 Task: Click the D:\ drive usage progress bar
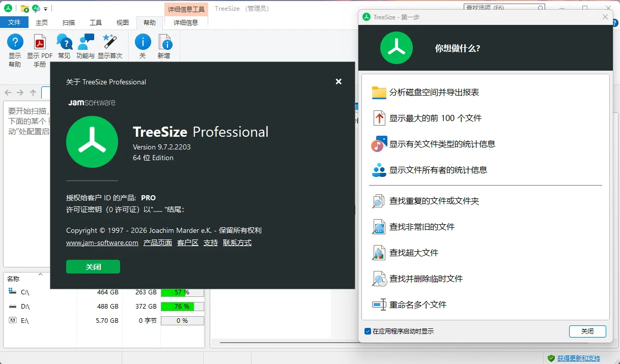pyautogui.click(x=182, y=306)
